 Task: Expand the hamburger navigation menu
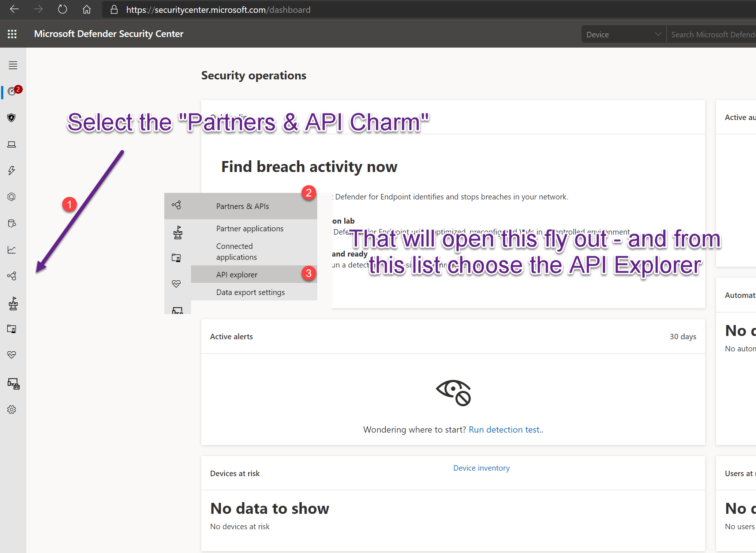tap(13, 65)
